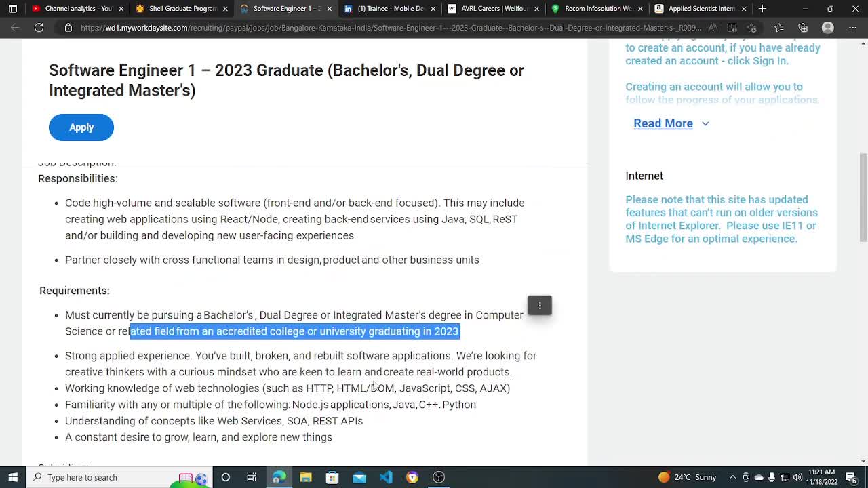
Task: Close the Software Engineer 1 tab
Action: tap(330, 9)
